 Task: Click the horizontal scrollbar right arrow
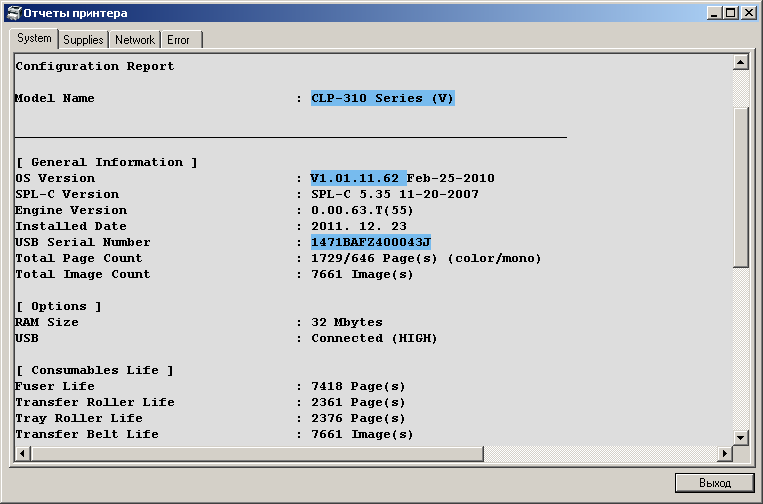pos(725,453)
